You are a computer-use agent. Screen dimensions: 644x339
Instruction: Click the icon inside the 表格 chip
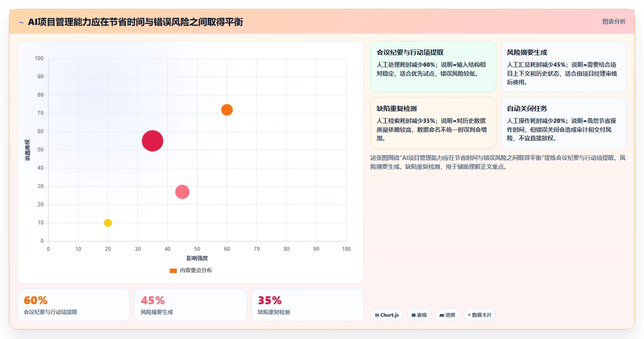tap(413, 315)
